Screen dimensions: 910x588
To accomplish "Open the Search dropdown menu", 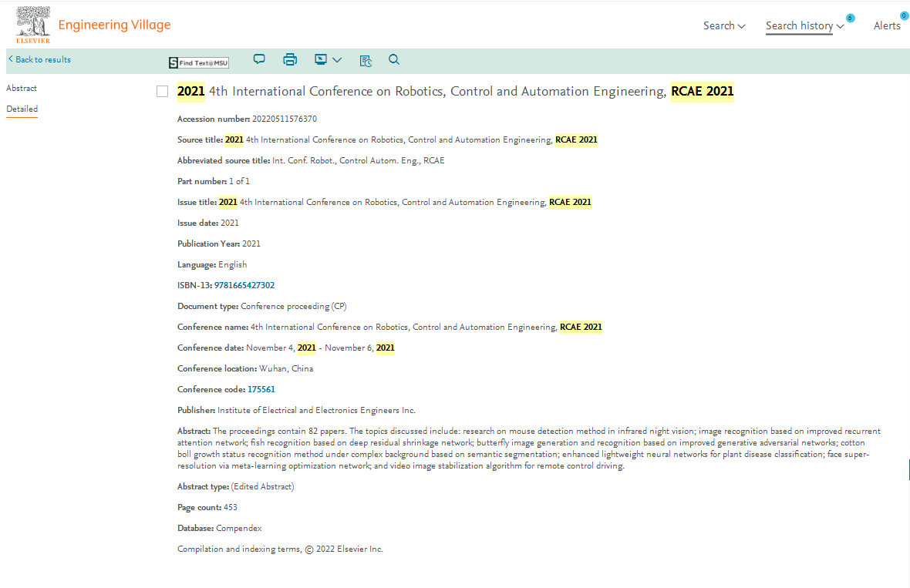I will (724, 25).
